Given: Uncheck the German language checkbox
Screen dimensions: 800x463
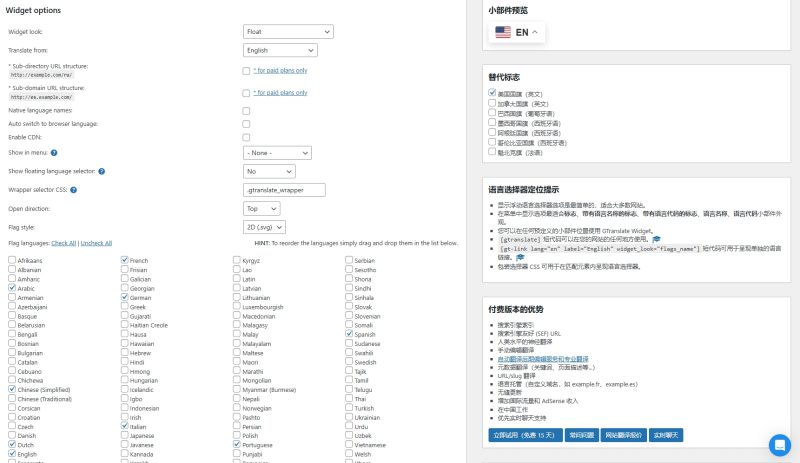Looking at the screenshot, I should (x=124, y=297).
